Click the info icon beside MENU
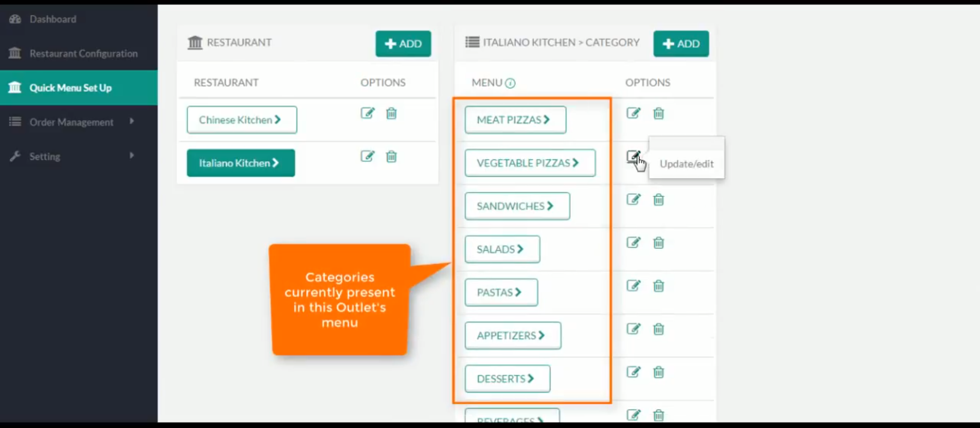The width and height of the screenshot is (980, 428). pos(510,83)
